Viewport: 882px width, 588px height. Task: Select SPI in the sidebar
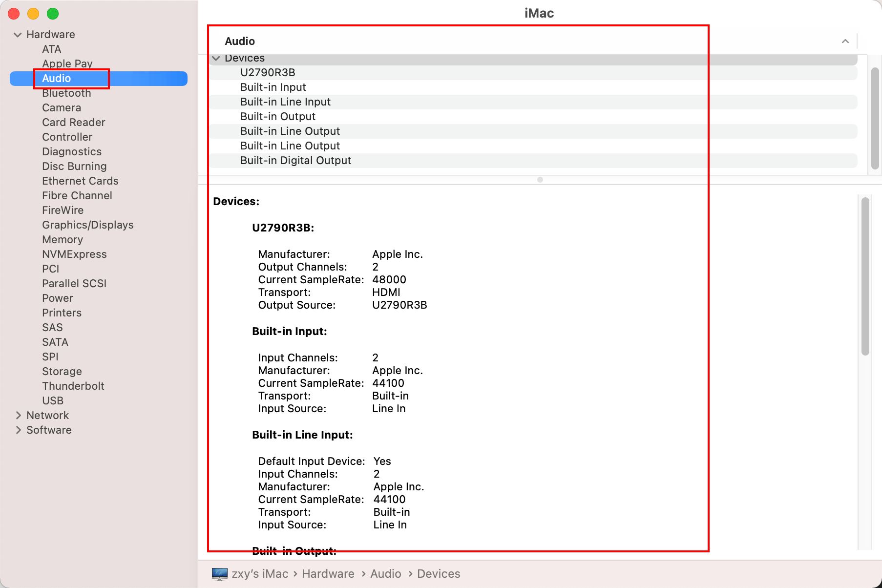coord(50,357)
